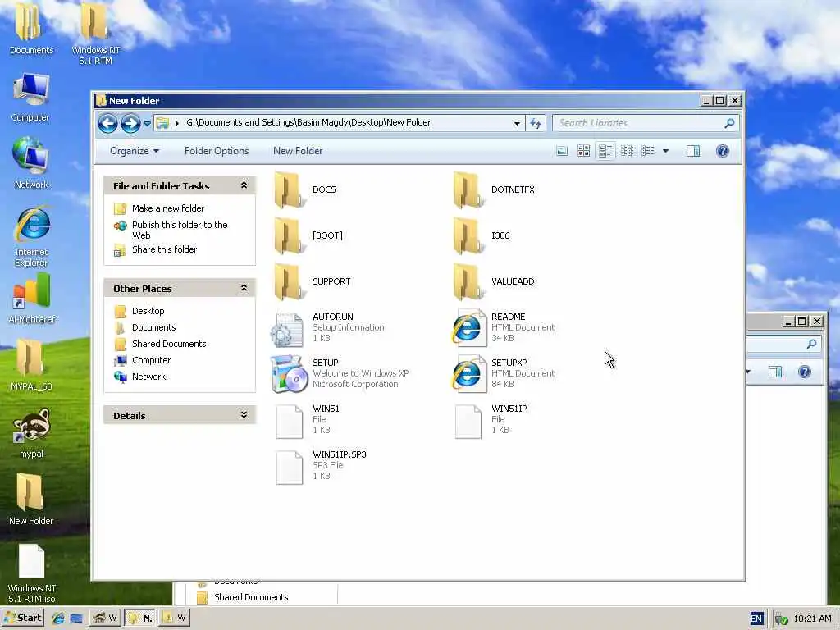840x630 pixels.
Task: Select the AUTORUN setup information file
Action: 327,328
